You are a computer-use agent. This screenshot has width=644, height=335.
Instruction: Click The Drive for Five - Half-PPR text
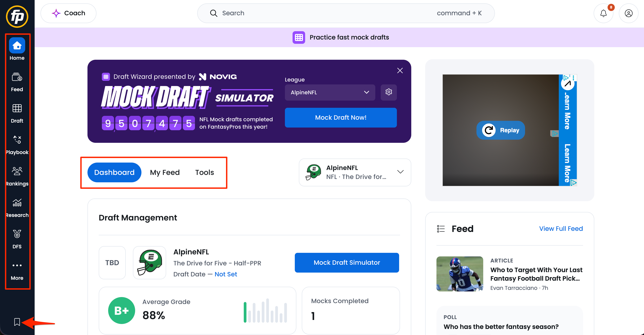click(x=217, y=263)
